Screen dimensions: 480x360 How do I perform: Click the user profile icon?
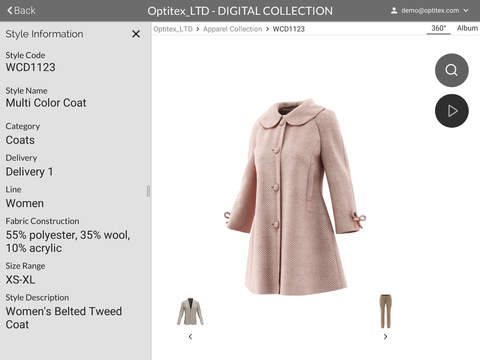pos(394,11)
